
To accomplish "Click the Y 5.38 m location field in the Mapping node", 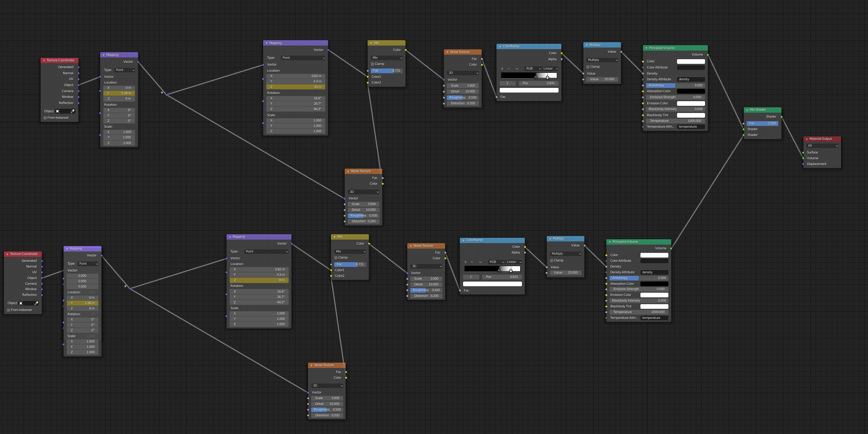I will click(x=119, y=93).
